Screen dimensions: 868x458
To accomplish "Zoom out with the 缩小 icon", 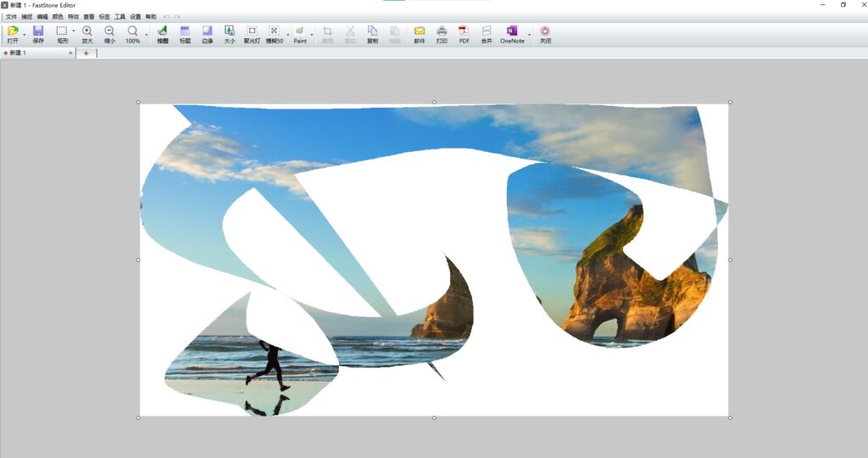I will [x=109, y=34].
